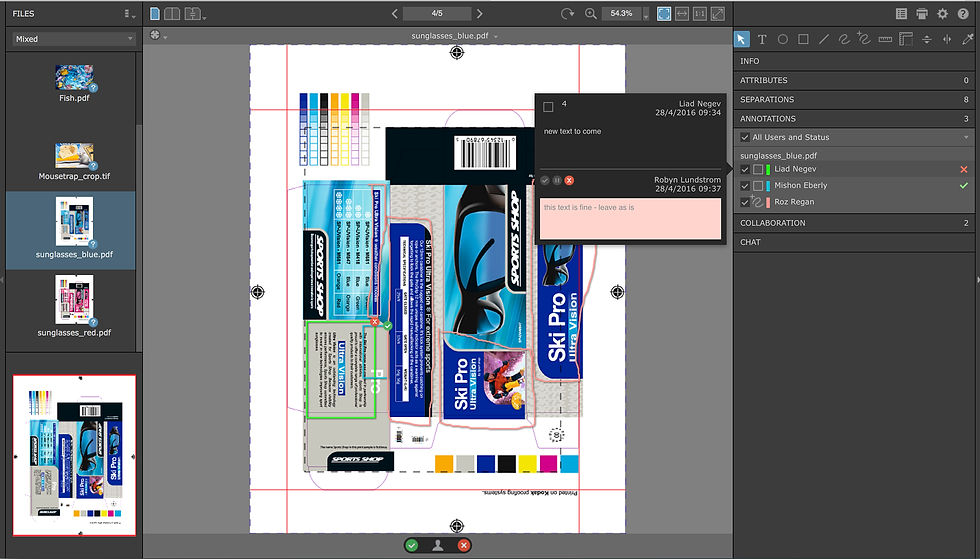Tick the checkbox on annotation note 4
This screenshot has height=559, width=980.
click(548, 107)
